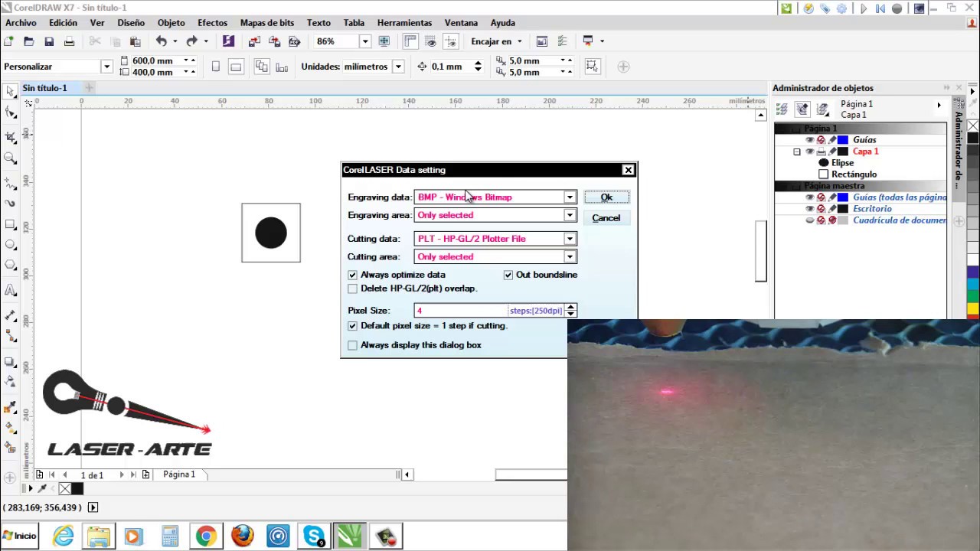Select the Zoom magnifier tool
This screenshot has height=551, width=980.
click(x=11, y=158)
